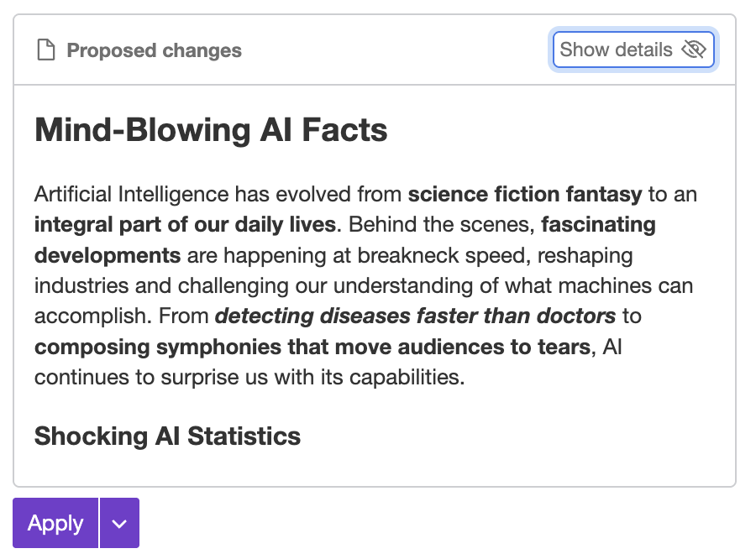This screenshot has width=756, height=559.
Task: Click the word "reshaping" in the paragraph
Action: (x=585, y=255)
